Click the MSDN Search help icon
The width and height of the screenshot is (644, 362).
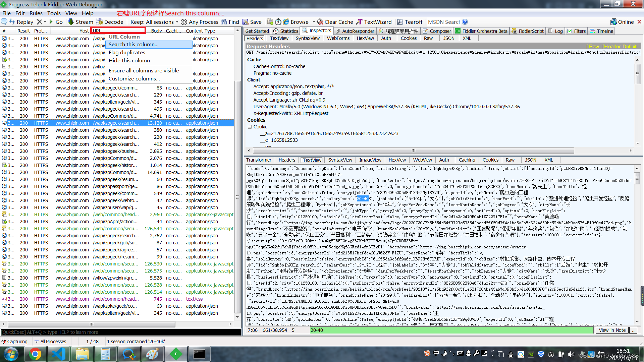click(x=465, y=22)
